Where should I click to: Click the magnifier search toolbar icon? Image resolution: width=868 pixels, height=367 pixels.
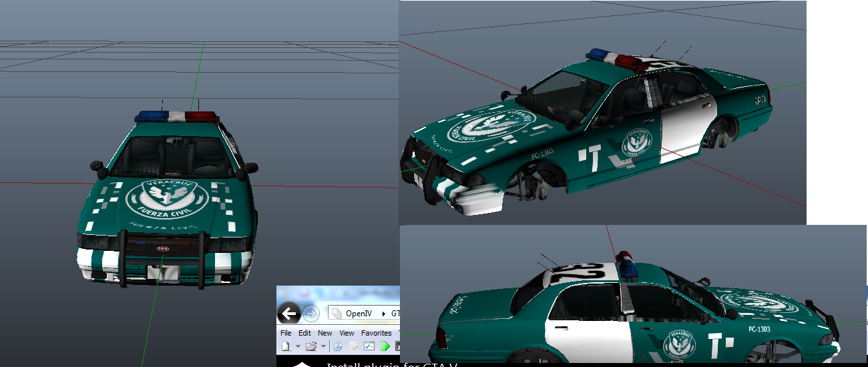tap(338, 346)
